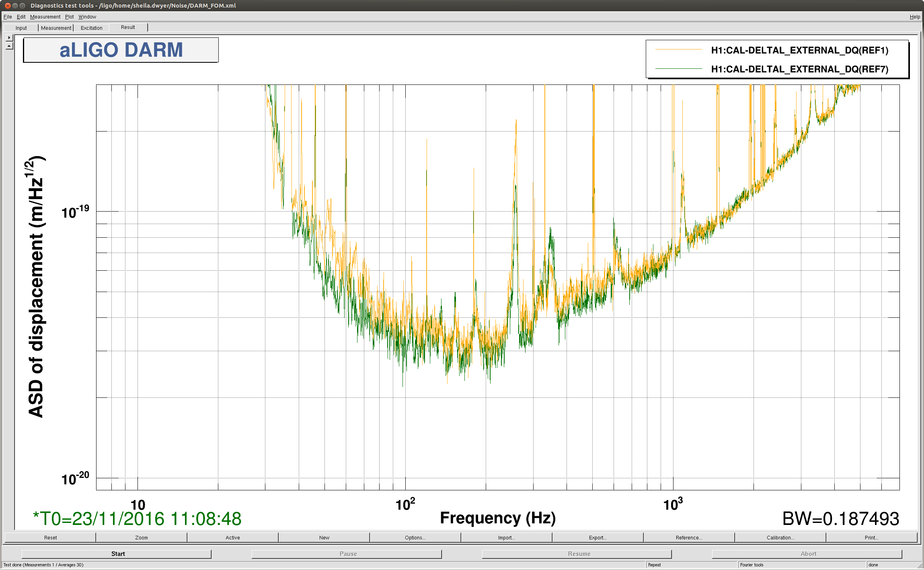The height and width of the screenshot is (570, 924).
Task: Minimize window using title bar button
Action: click(x=15, y=6)
